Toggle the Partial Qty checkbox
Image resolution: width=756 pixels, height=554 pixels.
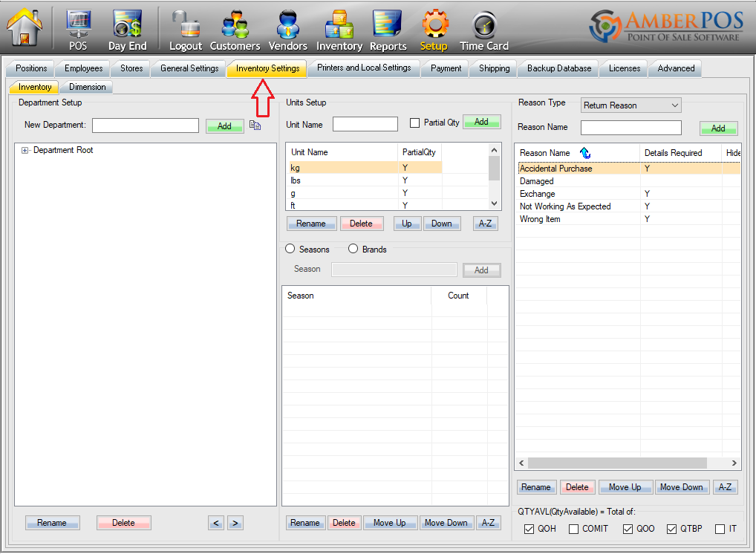click(x=414, y=123)
